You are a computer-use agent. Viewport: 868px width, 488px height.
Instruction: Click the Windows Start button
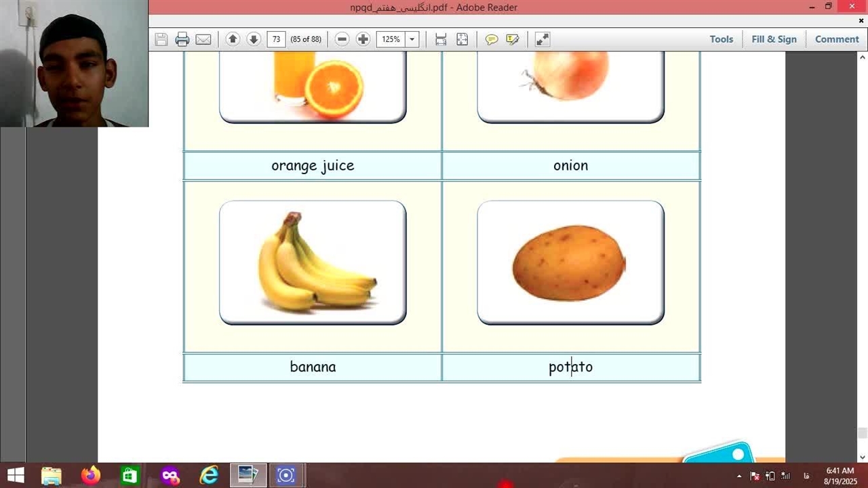(16, 475)
